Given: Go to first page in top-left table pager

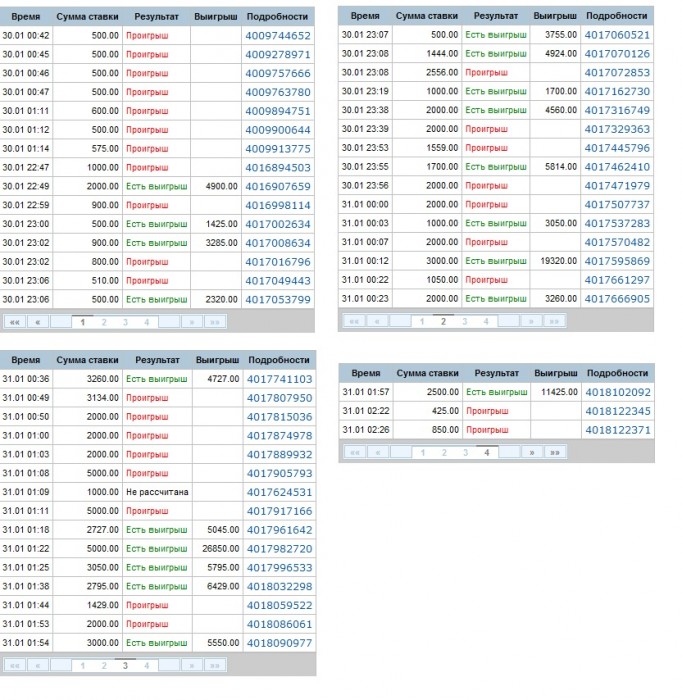Looking at the screenshot, I should [15, 322].
